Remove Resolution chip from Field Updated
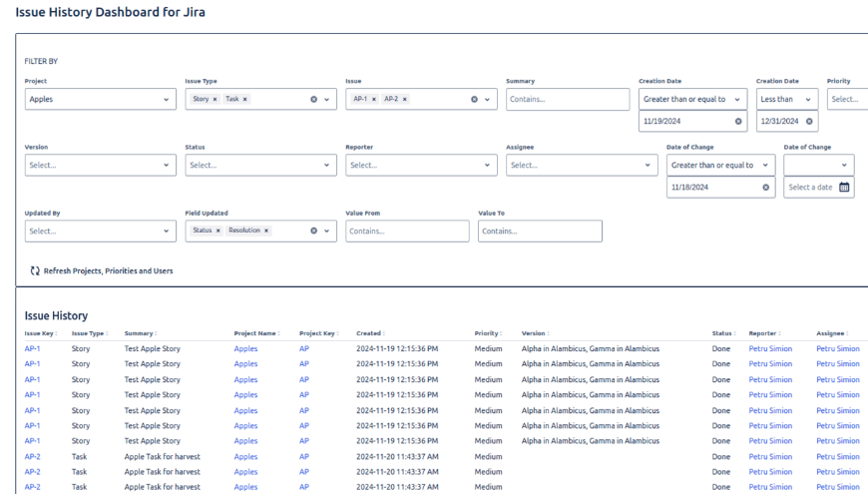 [x=266, y=231]
